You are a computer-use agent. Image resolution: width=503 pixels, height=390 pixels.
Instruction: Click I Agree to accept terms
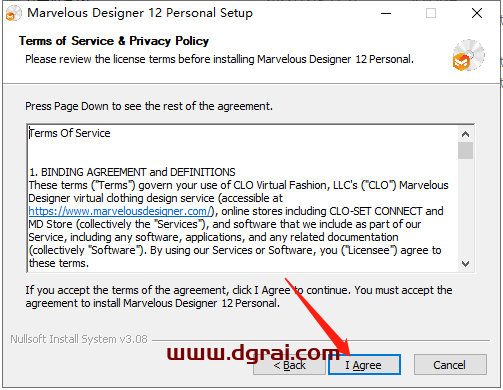[x=364, y=365]
